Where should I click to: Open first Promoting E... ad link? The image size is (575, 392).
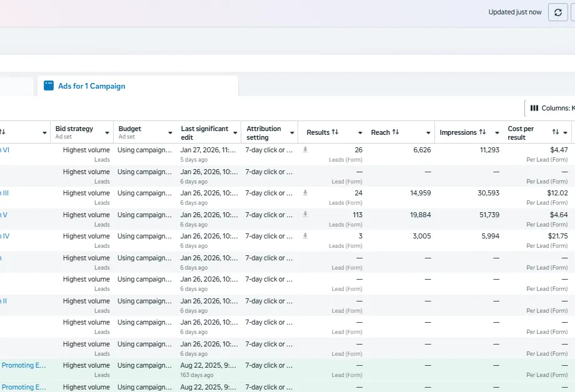(x=24, y=365)
